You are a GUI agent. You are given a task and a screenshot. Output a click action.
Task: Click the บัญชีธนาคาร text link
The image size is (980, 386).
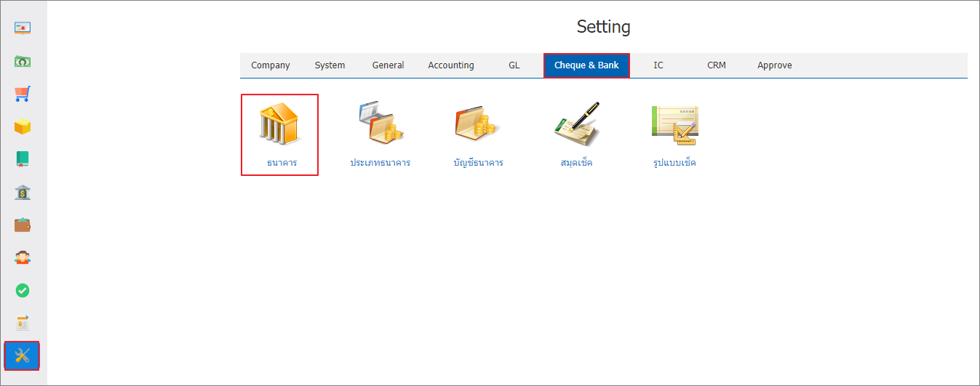click(478, 163)
